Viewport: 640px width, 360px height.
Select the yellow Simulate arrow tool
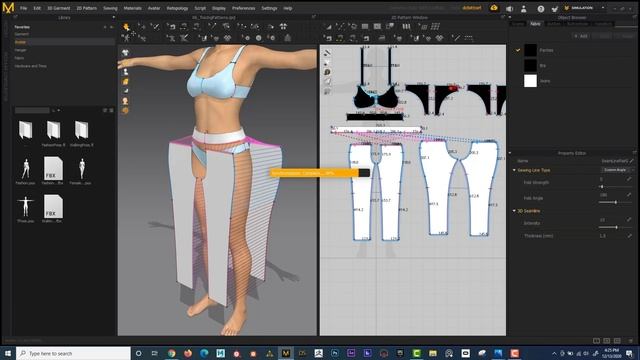point(126,27)
